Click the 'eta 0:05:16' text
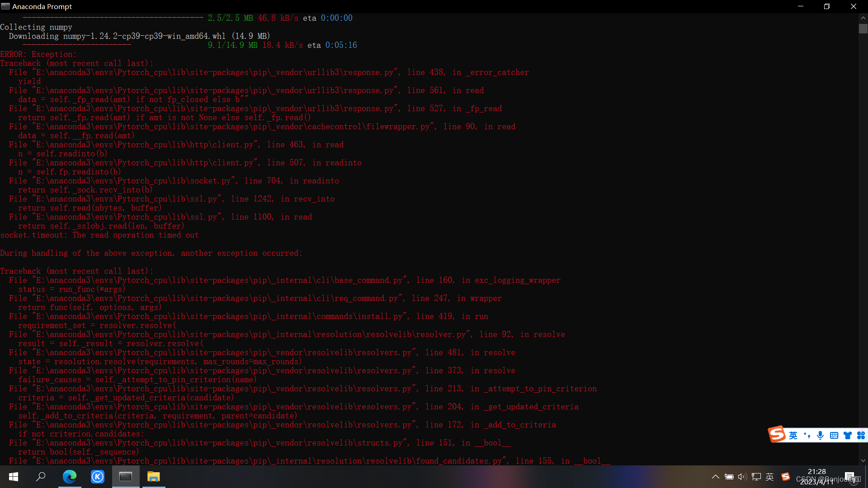This screenshot has width=868, height=488. [x=332, y=45]
